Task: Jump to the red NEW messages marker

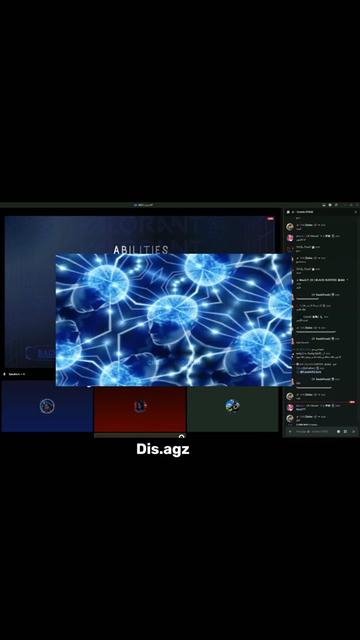Action: tap(352, 402)
